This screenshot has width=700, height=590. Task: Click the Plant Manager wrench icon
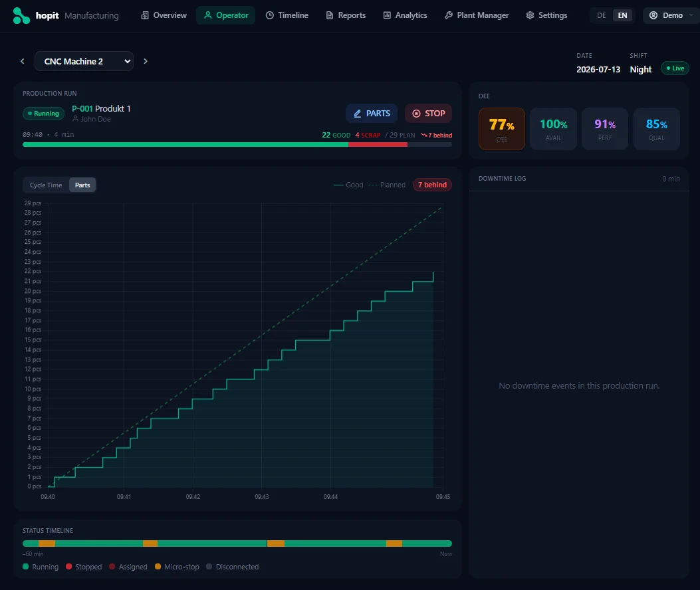[449, 15]
